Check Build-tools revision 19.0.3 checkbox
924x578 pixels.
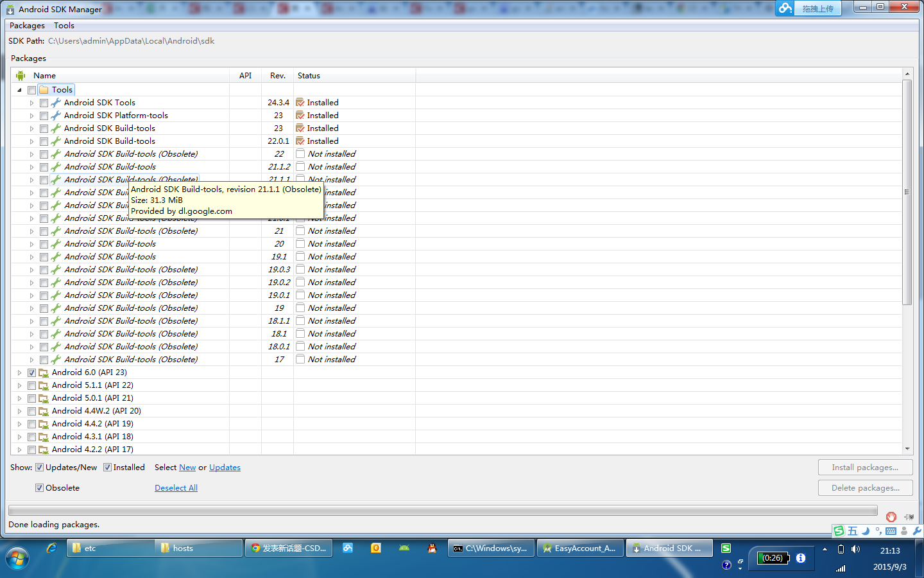point(44,270)
